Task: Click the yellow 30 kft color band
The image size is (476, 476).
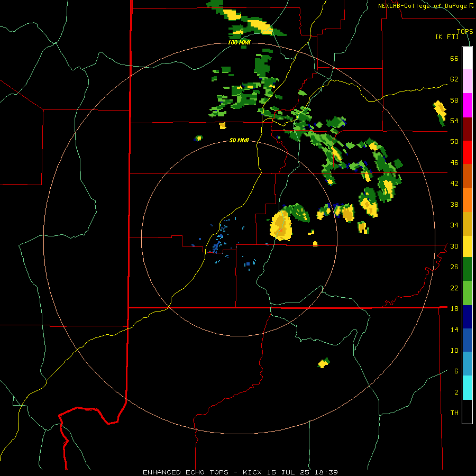Action: tap(467, 246)
